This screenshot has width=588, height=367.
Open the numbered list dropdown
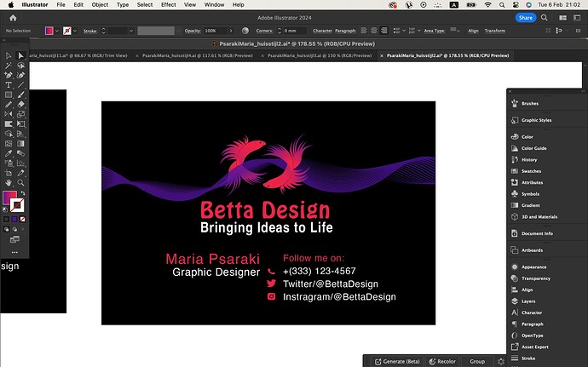pyautogui.click(x=419, y=31)
